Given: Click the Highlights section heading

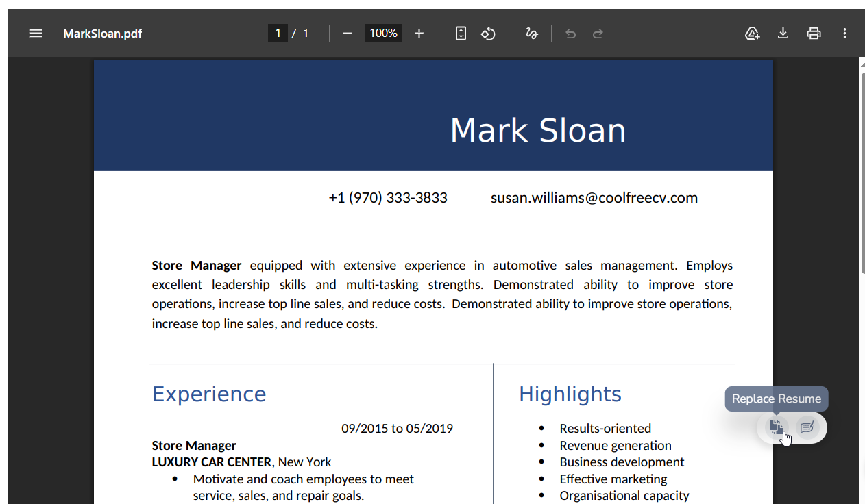Looking at the screenshot, I should (570, 394).
